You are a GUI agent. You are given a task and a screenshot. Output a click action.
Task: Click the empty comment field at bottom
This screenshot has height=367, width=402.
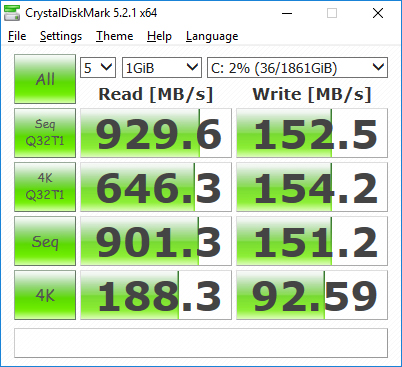[x=201, y=343]
